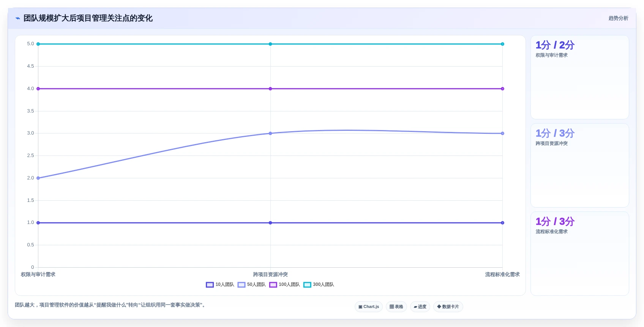Click the 进度 tag button
The height and width of the screenshot is (327, 644).
pos(420,307)
